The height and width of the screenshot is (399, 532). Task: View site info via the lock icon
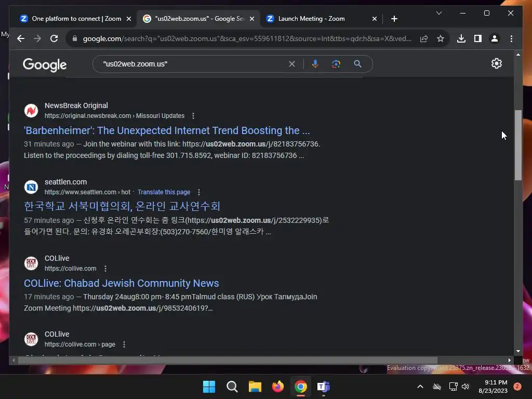coord(75,38)
